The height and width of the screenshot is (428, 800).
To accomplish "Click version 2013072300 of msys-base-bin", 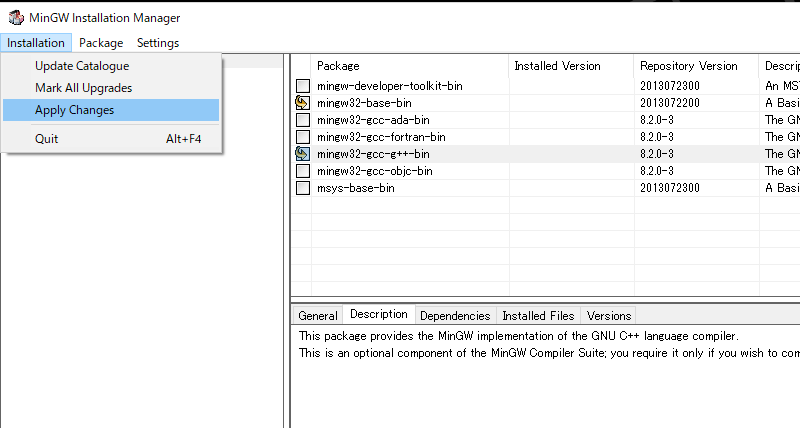I will (x=670, y=188).
